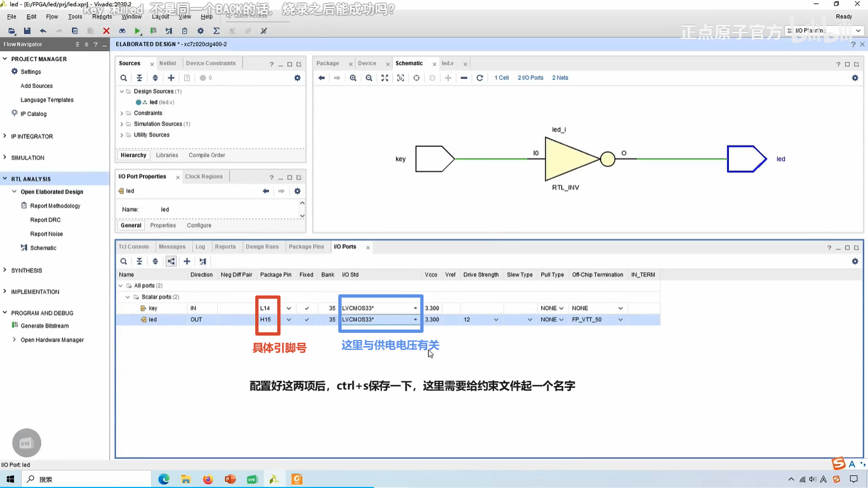The width and height of the screenshot is (868, 488).
Task: Switch to the Netlist tab
Action: coord(168,63)
